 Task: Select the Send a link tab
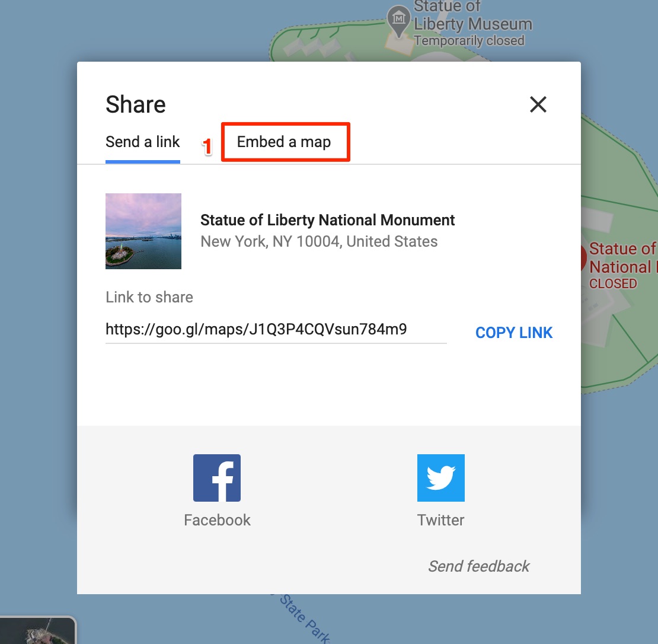[x=142, y=142]
